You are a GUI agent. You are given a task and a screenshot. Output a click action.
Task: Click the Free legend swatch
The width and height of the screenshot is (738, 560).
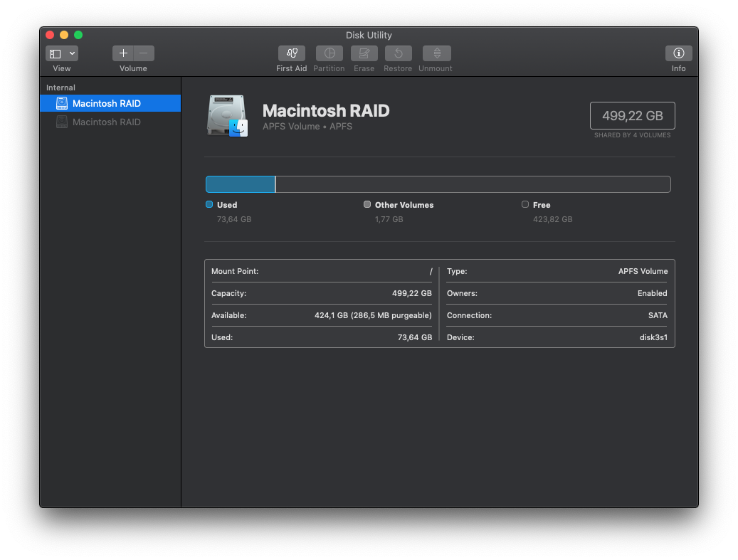click(525, 204)
